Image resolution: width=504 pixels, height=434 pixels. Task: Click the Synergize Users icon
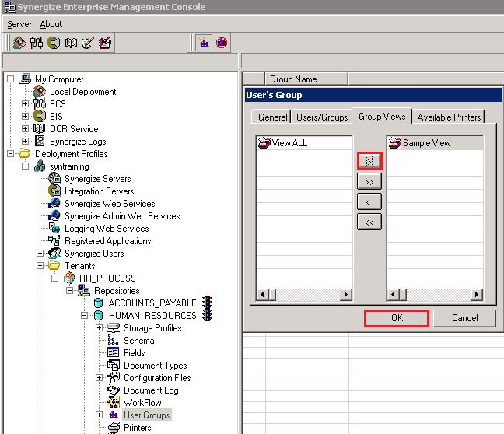click(54, 254)
